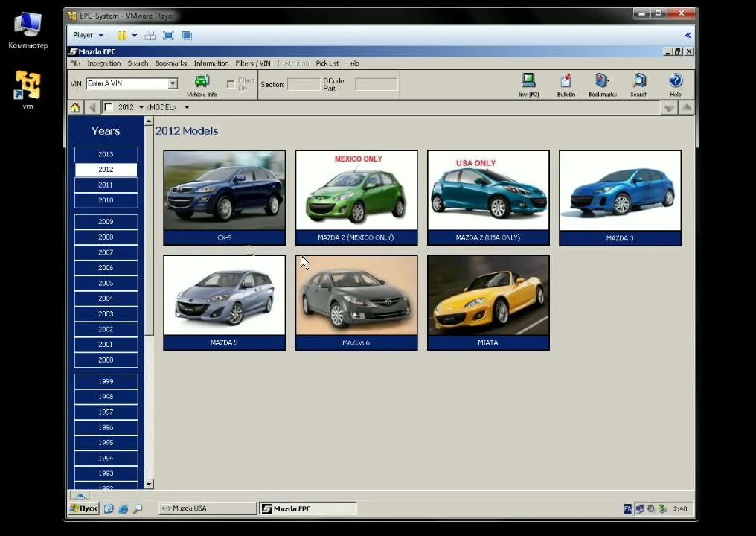756x536 pixels.
Task: Toggle checkbox beside 2012 in navigation bar
Action: point(109,107)
